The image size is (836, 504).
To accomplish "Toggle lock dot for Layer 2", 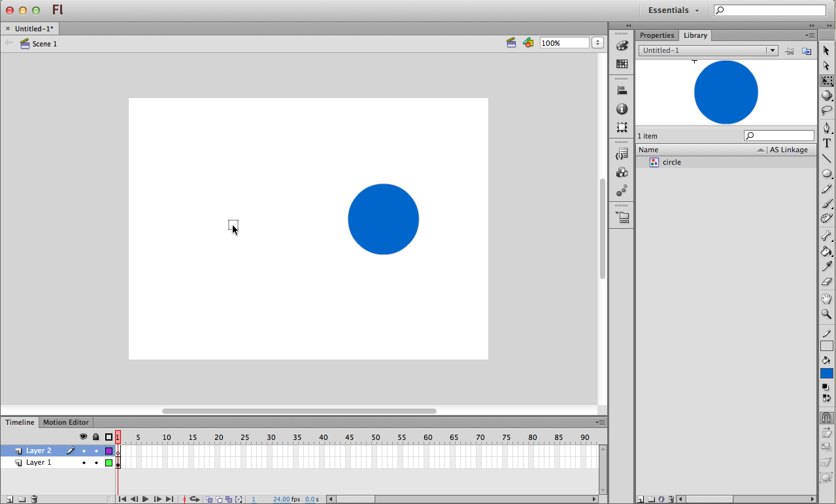I will coord(96,451).
